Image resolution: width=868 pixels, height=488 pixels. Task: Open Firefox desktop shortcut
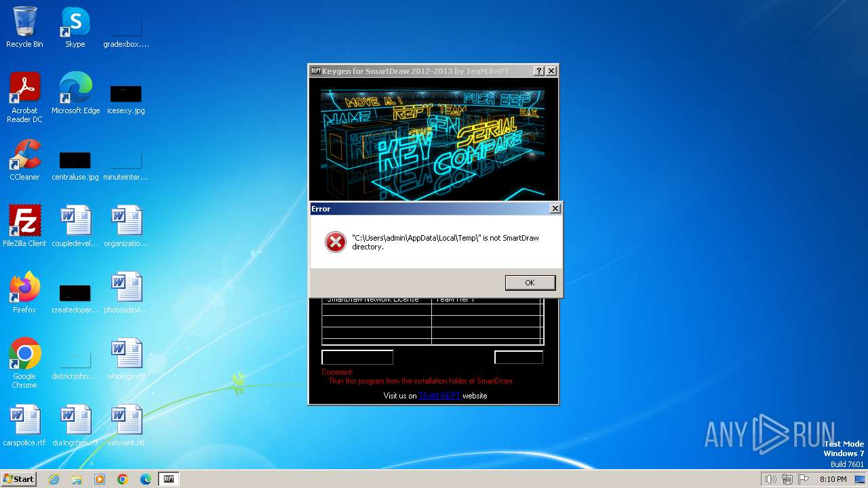click(x=24, y=293)
